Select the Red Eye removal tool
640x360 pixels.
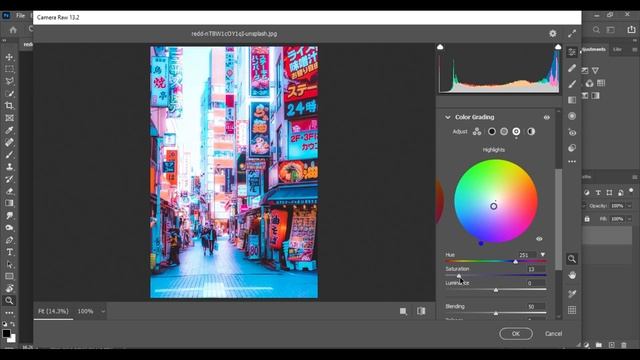[572, 132]
